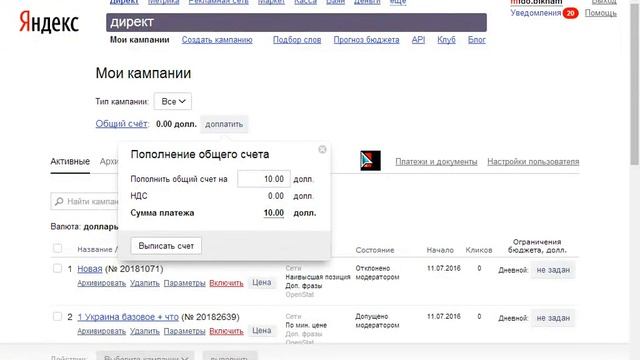
Task: Switch to the Активные tab
Action: point(70,162)
